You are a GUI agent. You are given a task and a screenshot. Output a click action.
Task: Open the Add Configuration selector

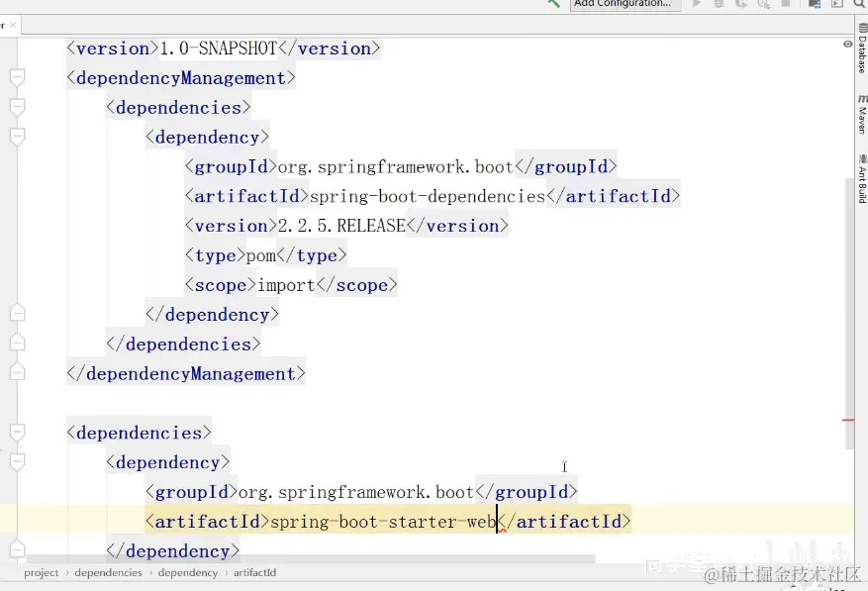click(x=625, y=4)
